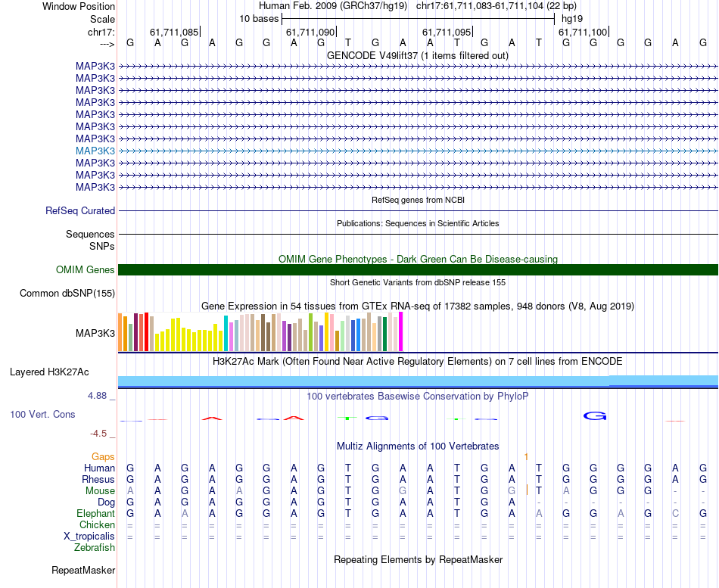Click the Multiz Alignments of 100 Vertebrates title

418,446
